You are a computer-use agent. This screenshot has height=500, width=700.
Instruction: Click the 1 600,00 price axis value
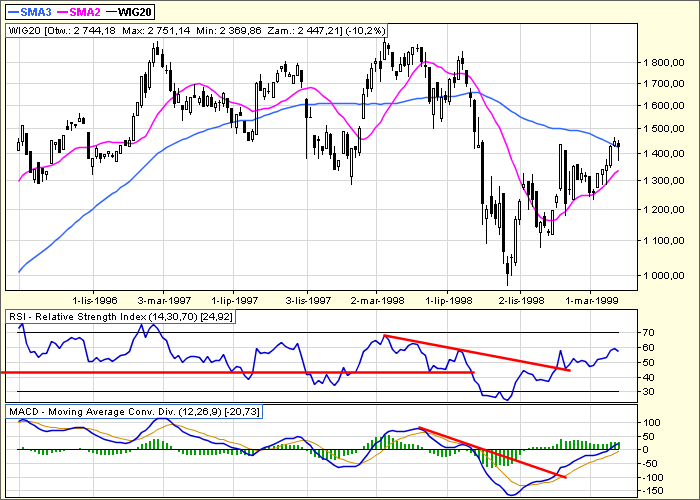(x=663, y=105)
